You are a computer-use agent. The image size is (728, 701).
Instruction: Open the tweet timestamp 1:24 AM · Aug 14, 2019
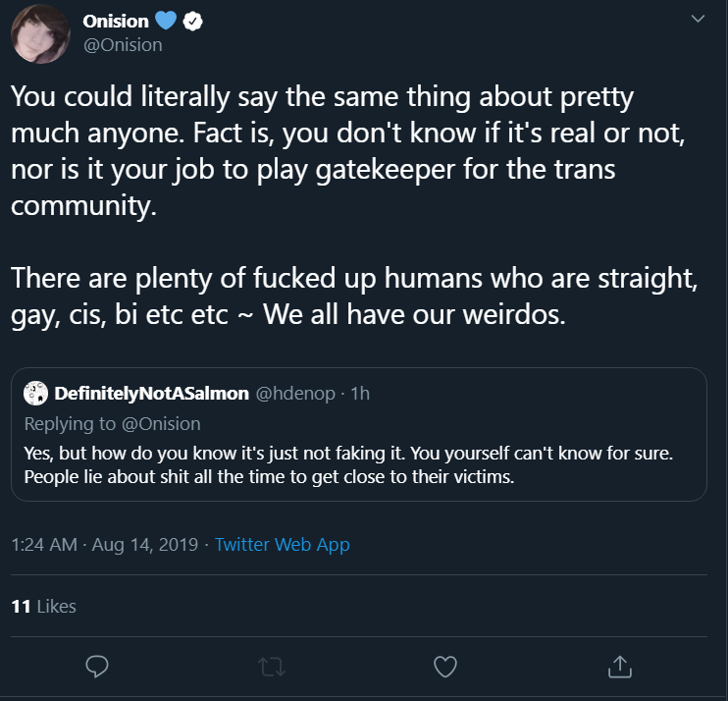point(104,545)
